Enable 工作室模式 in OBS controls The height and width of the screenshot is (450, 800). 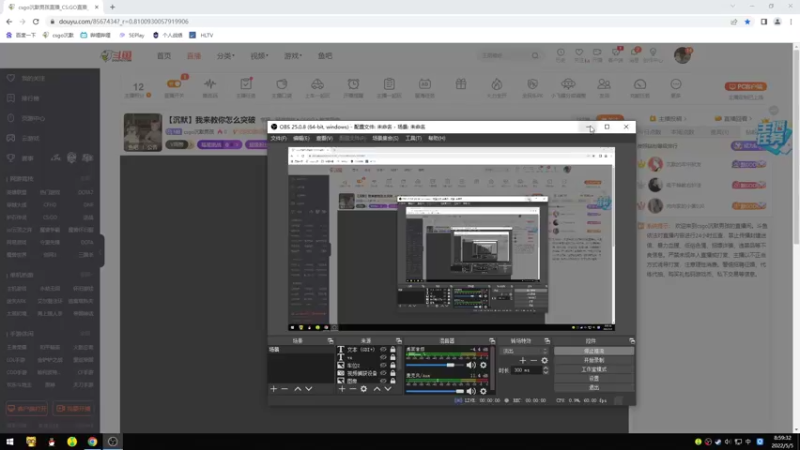tap(594, 369)
